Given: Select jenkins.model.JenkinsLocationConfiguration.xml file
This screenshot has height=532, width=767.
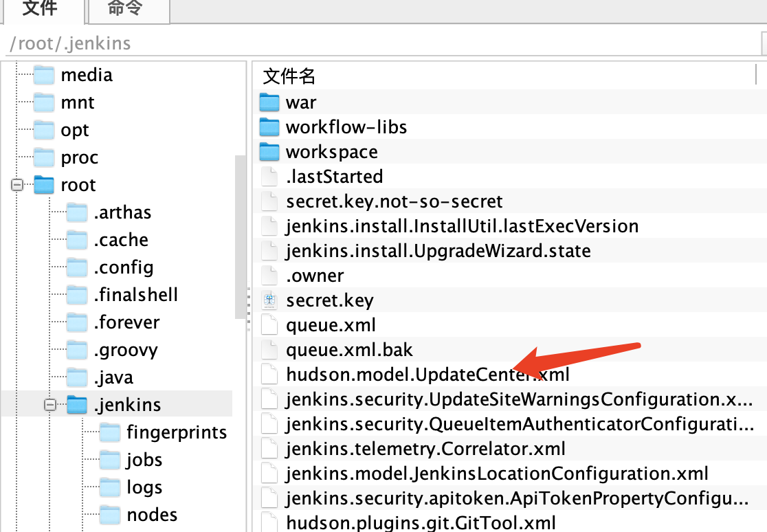Looking at the screenshot, I should pyautogui.click(x=497, y=474).
